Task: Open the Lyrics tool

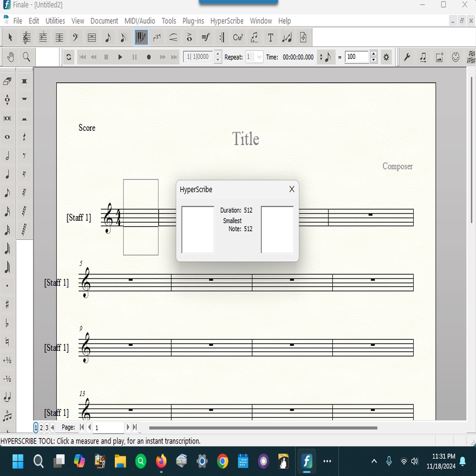Action: click(x=254, y=38)
